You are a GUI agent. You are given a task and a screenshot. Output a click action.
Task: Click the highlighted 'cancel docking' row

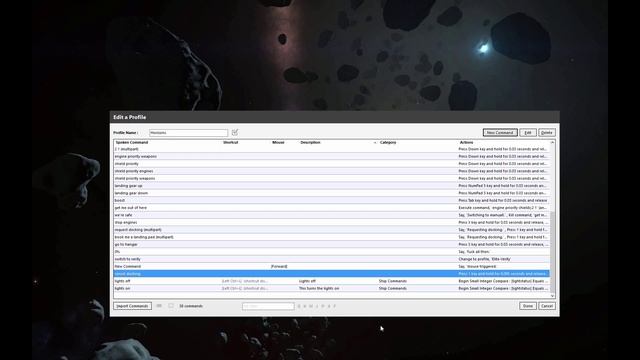[x=332, y=274]
